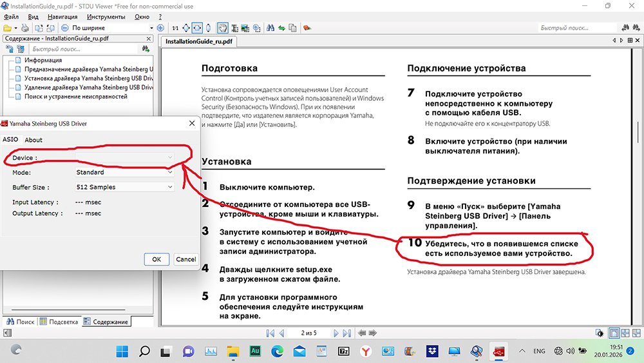Go to last page arrow
Image resolution: width=644 pixels, height=363 pixels.
click(x=347, y=333)
